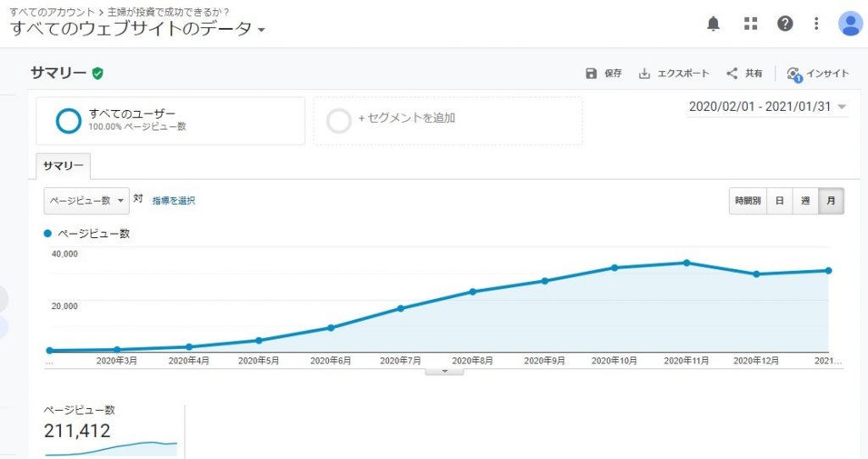Open the インサイト insights icon
This screenshot has width=868, height=459.
pos(794,75)
